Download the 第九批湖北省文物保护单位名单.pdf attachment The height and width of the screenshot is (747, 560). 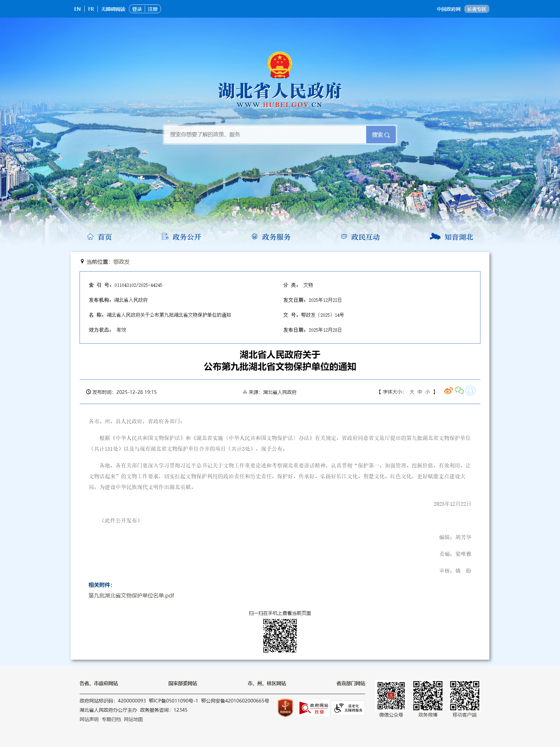pyautogui.click(x=131, y=595)
